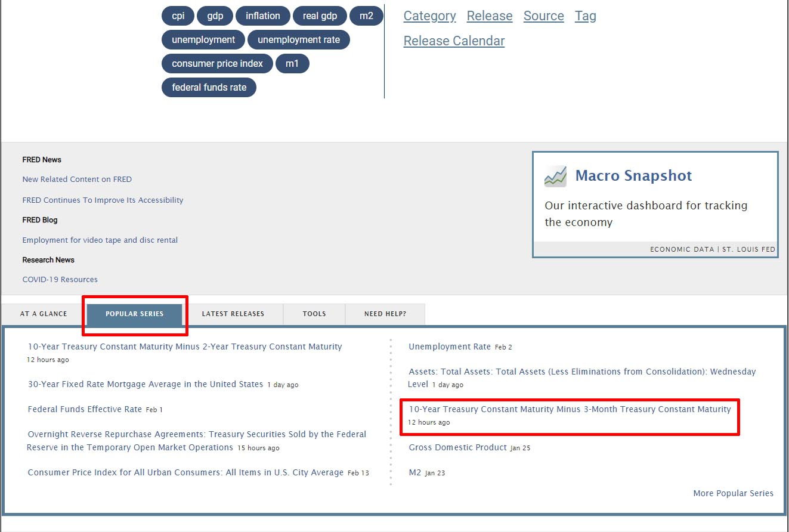
Task: Open FRED Continues To Improve Its Accessibility
Action: tap(103, 200)
